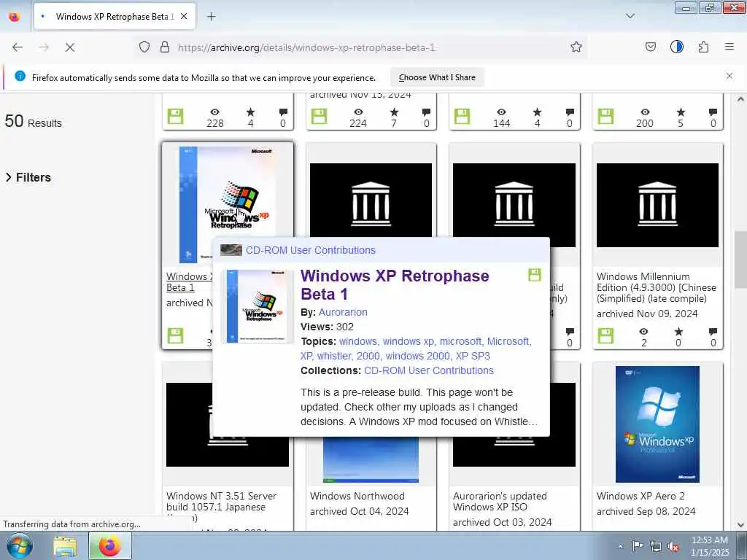Open the Firefox hamburger application menu
This screenshot has height=560, width=747.
click(x=729, y=47)
